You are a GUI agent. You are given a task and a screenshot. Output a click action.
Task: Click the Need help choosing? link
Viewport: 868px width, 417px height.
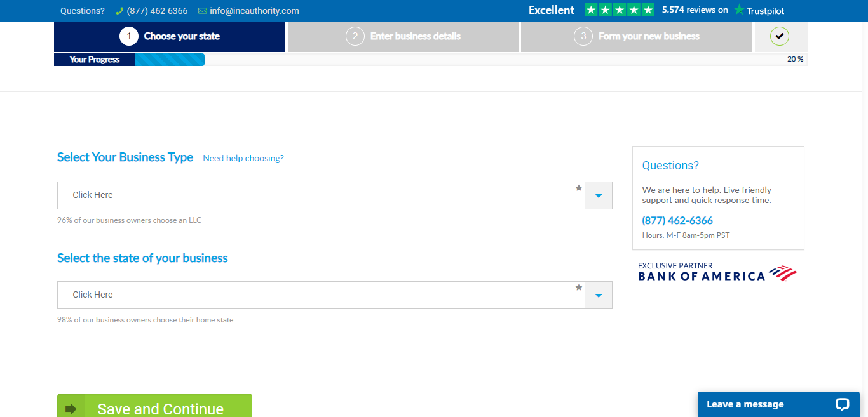(243, 158)
